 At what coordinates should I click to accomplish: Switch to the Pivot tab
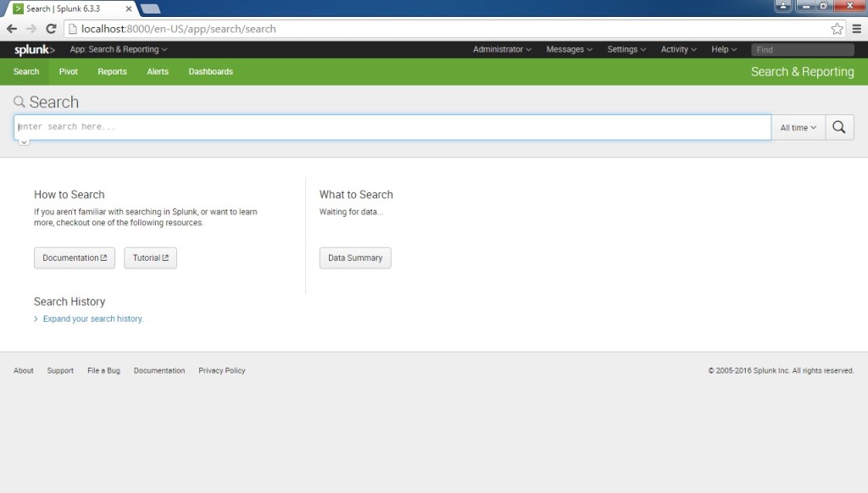tap(68, 71)
